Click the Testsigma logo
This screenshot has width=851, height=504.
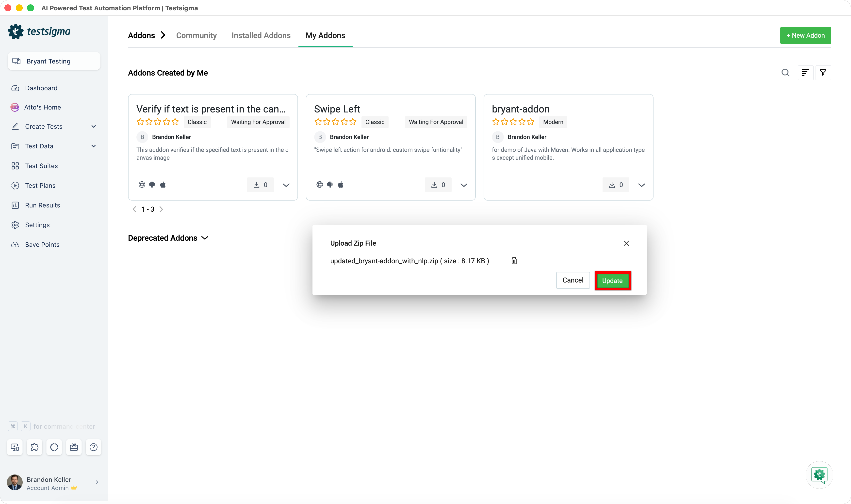pyautogui.click(x=39, y=31)
